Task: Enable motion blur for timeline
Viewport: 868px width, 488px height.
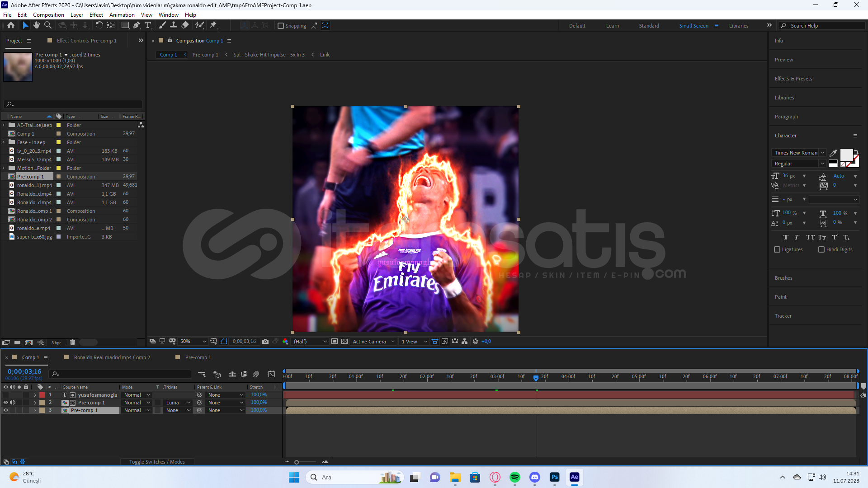Action: 256,374
